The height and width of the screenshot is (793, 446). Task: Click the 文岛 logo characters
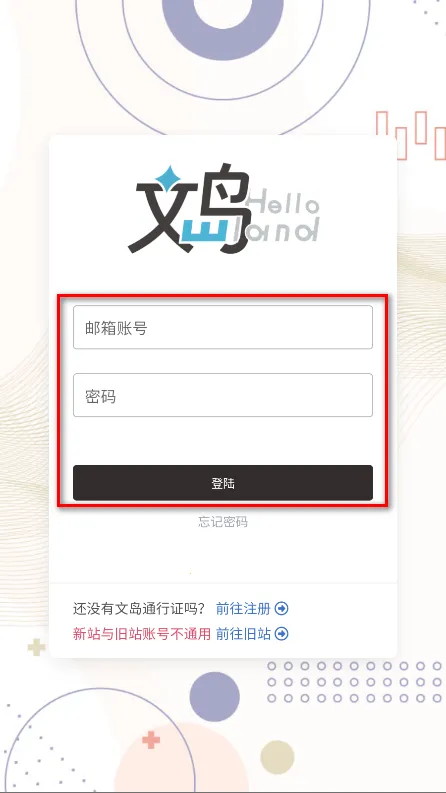[x=190, y=208]
